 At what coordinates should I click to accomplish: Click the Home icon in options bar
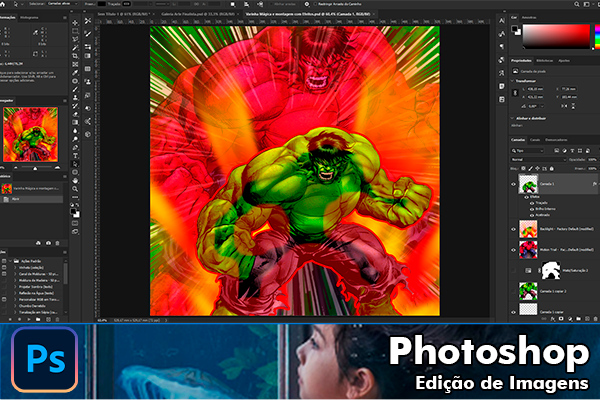(2, 4)
